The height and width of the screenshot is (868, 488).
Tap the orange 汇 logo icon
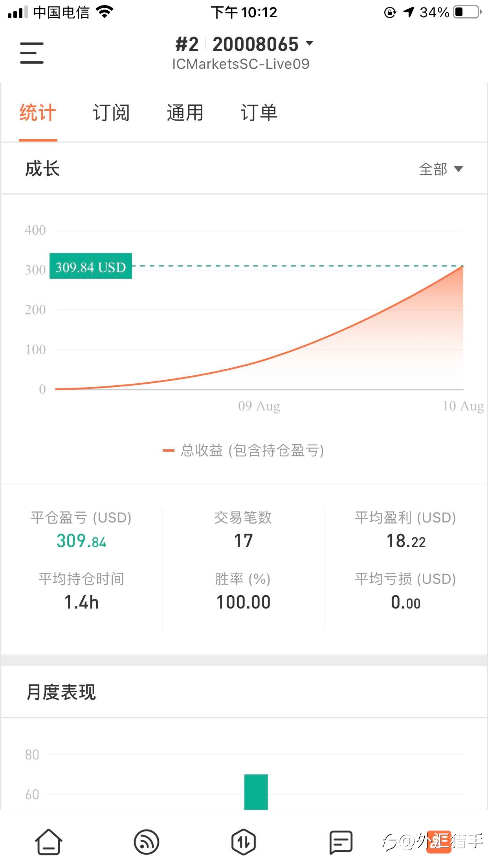(x=439, y=842)
